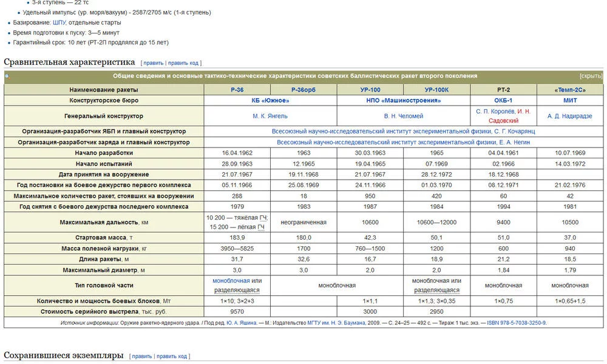The width and height of the screenshot is (607, 364).
Task: Open the В. Н. Челомей designer link
Action: [403, 116]
